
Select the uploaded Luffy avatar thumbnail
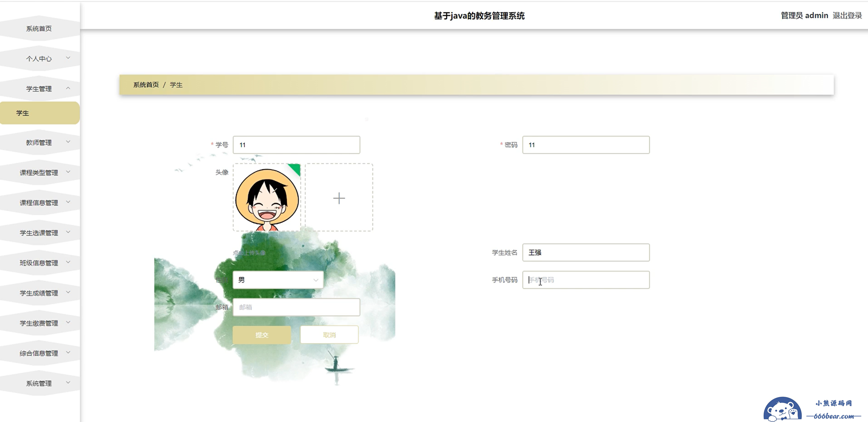pyautogui.click(x=267, y=197)
